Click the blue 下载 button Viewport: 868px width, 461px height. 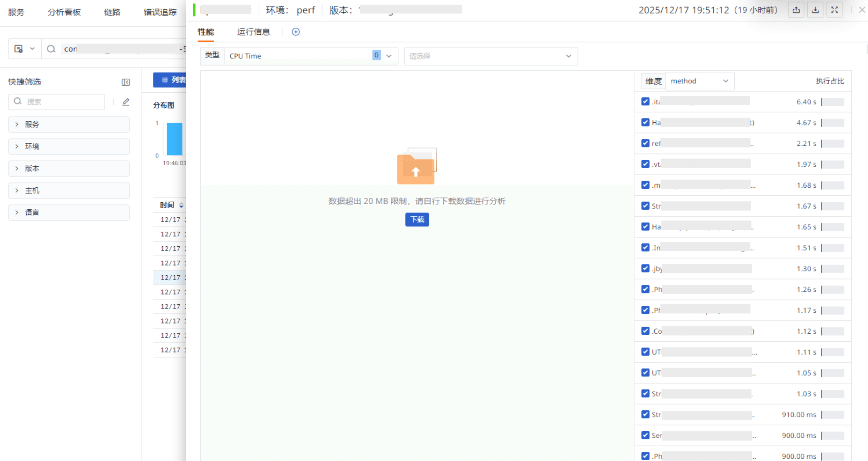coord(417,220)
